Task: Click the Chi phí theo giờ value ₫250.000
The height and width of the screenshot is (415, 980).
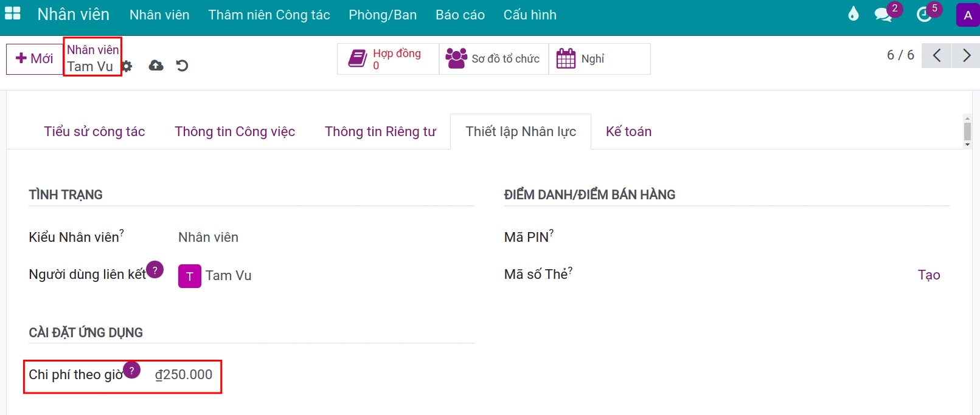Action: pos(184,375)
